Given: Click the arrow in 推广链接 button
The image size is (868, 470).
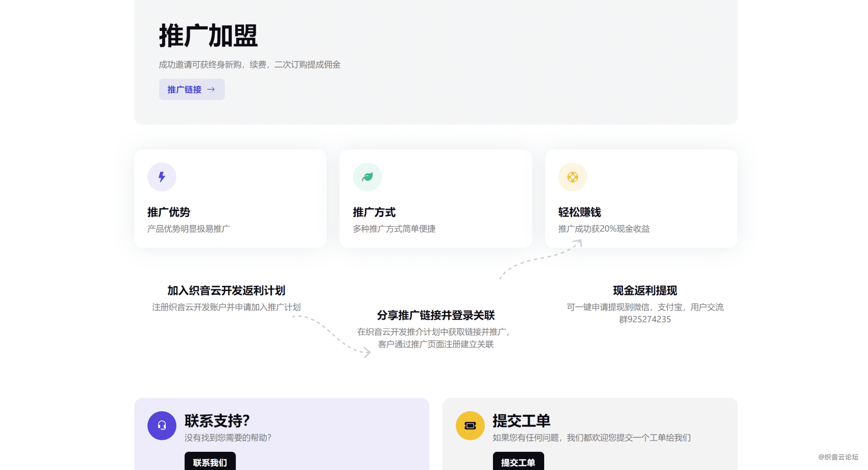Looking at the screenshot, I should (211, 89).
